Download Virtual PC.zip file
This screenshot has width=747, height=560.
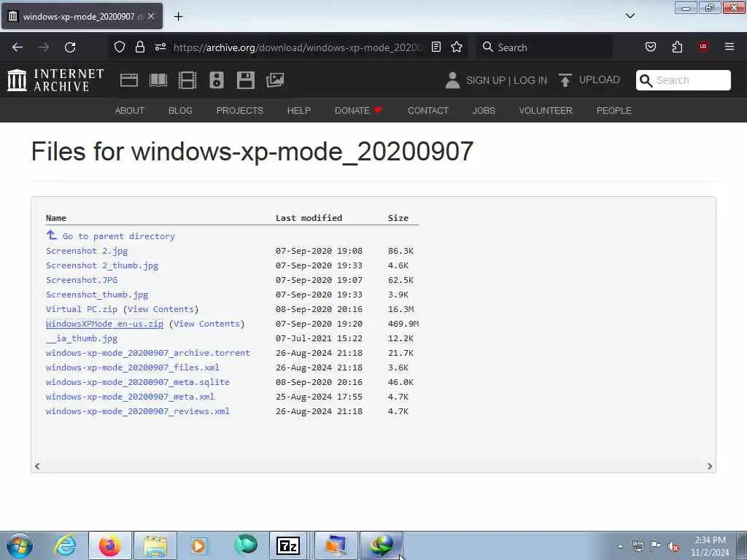(x=82, y=309)
